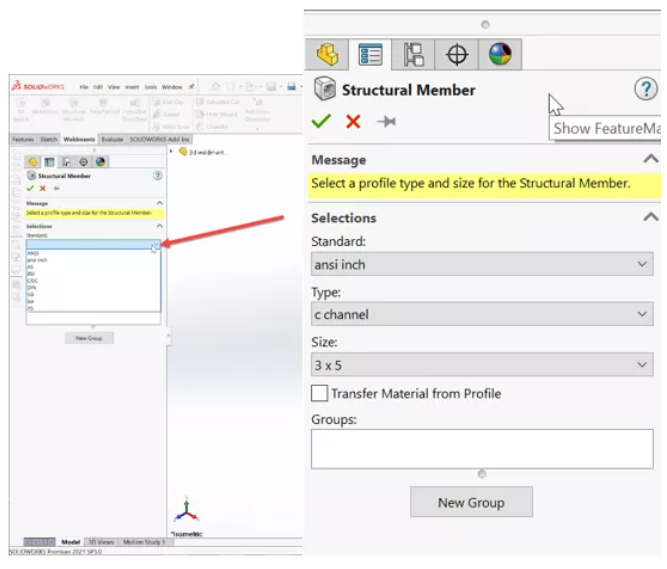Click Structural Member tool in Weldments ribbon
The image size is (667, 569).
coord(74,109)
